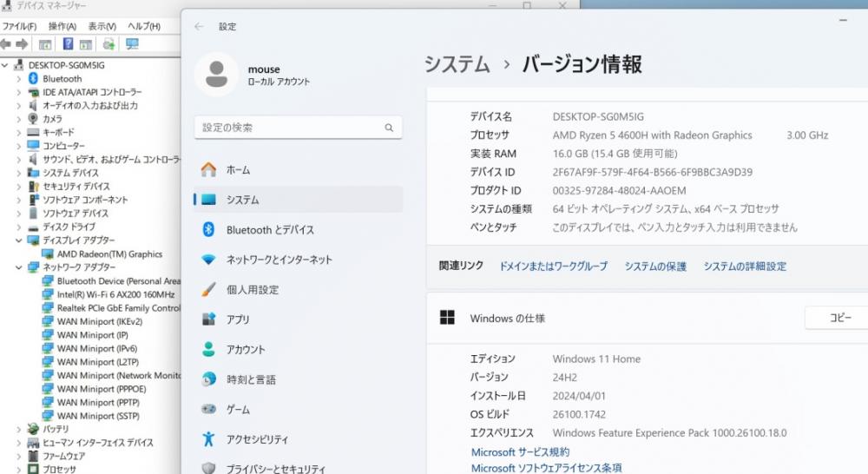Click the forward arrow in Device Manager toolbar

23,43
